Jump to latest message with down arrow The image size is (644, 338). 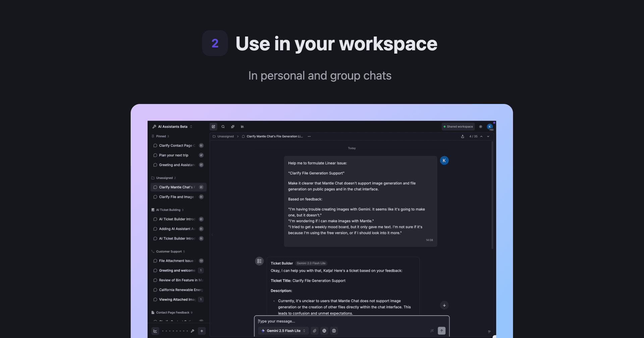point(444,305)
